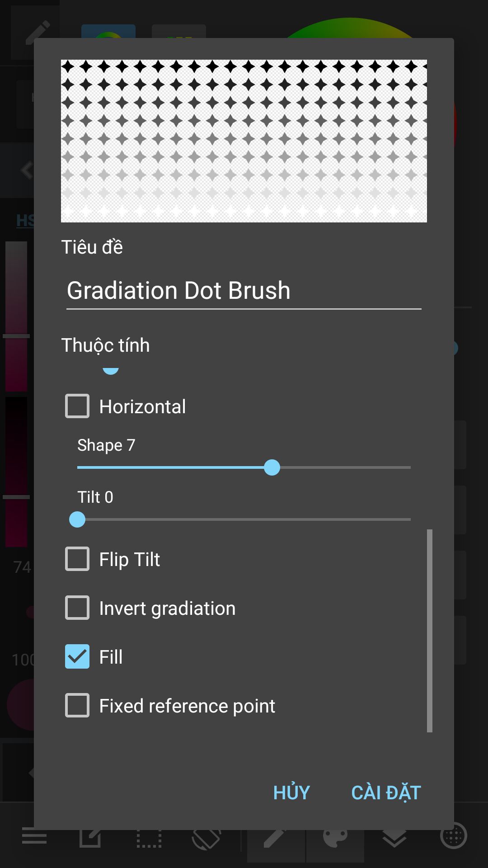Enable the Horizontal checkbox

[x=77, y=406]
